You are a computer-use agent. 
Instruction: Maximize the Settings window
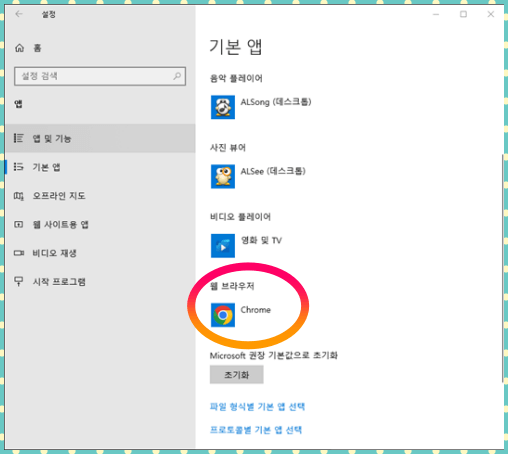click(x=463, y=14)
